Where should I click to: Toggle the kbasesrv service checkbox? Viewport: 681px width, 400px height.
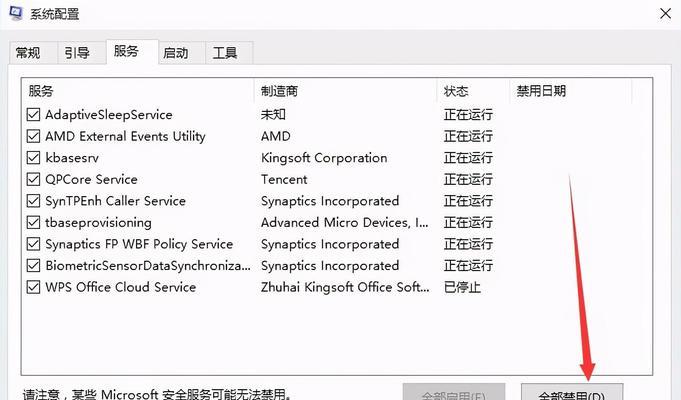(x=34, y=158)
